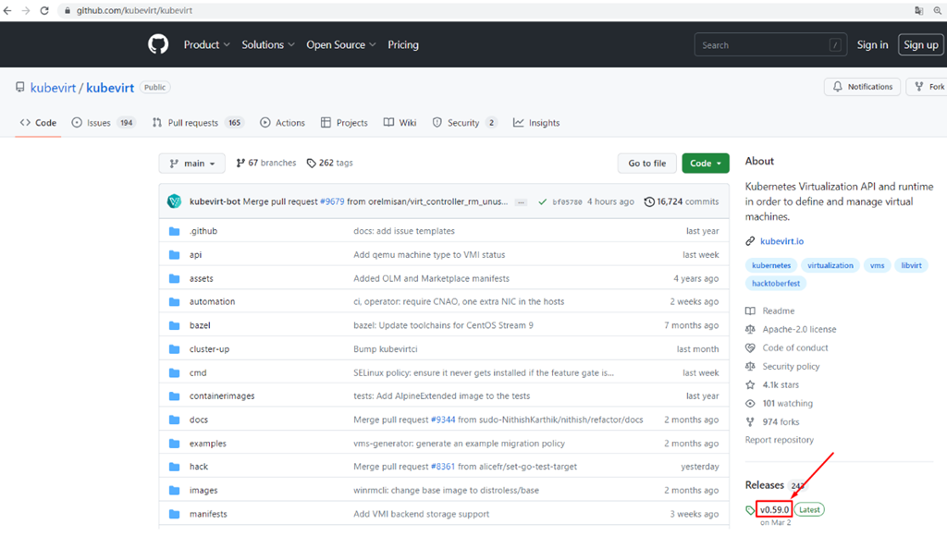
Task: Expand the main branch dropdown
Action: tap(192, 163)
